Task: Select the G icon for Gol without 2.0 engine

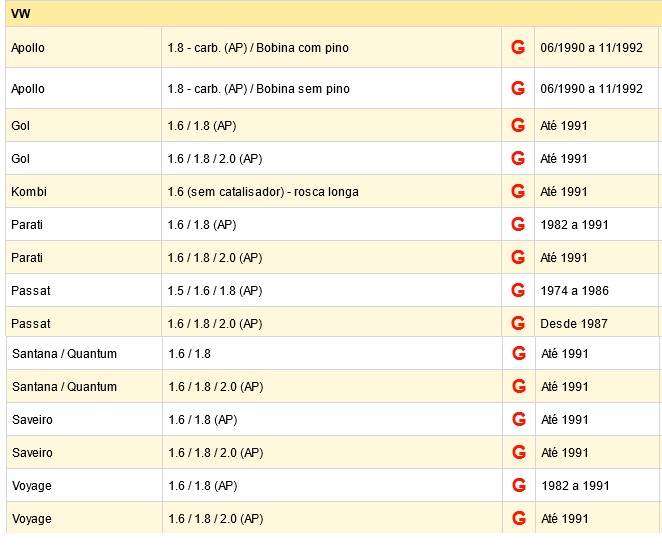Action: (518, 125)
